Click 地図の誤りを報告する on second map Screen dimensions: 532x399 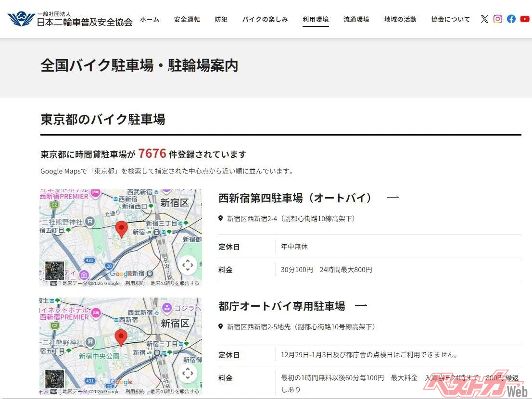point(175,392)
